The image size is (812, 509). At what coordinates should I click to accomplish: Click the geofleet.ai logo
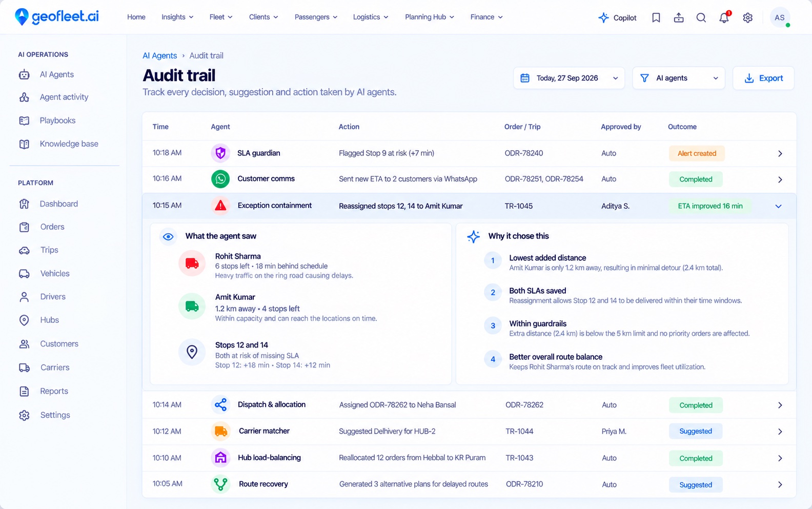[x=57, y=17]
